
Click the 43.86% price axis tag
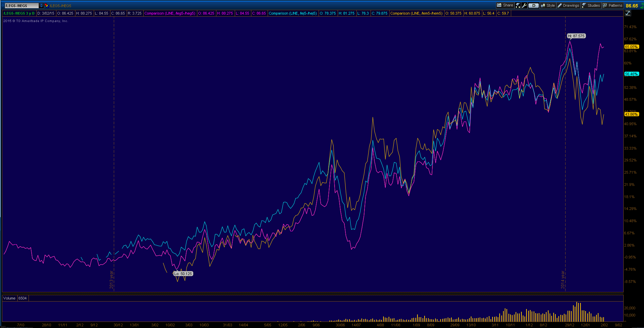point(631,114)
